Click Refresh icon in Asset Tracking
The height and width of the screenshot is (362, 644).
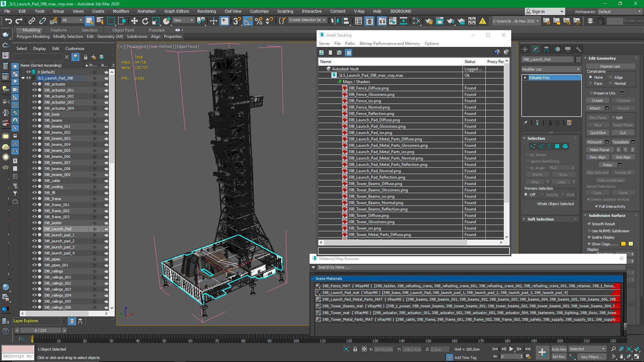321,53
